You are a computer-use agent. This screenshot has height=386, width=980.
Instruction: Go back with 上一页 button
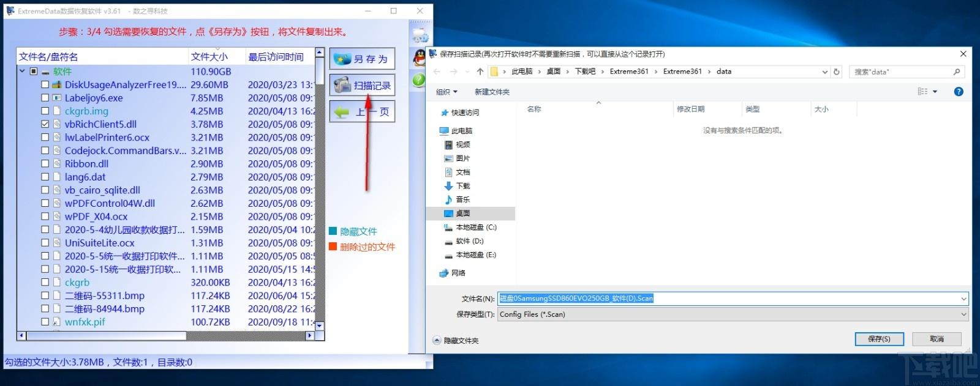pos(362,112)
